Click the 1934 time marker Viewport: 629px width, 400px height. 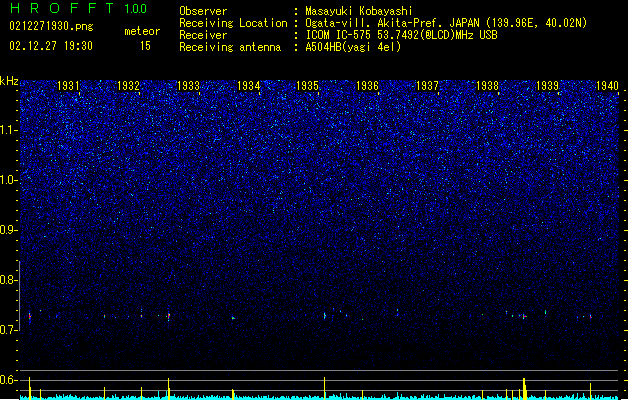point(248,85)
